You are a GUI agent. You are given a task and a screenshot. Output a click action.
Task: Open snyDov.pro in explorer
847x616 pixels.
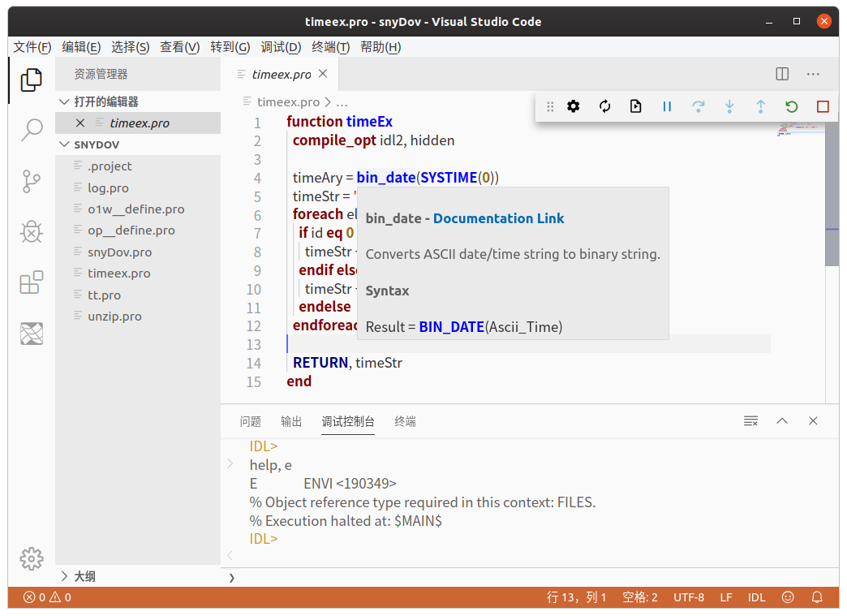pyautogui.click(x=138, y=252)
